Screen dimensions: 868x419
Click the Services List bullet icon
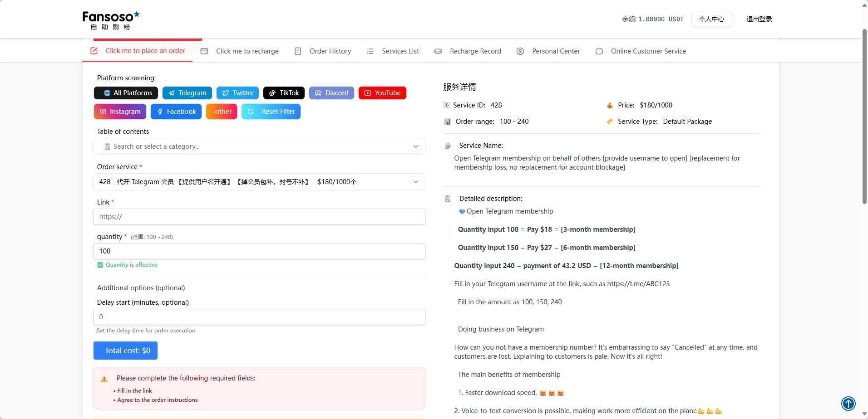[x=370, y=51]
